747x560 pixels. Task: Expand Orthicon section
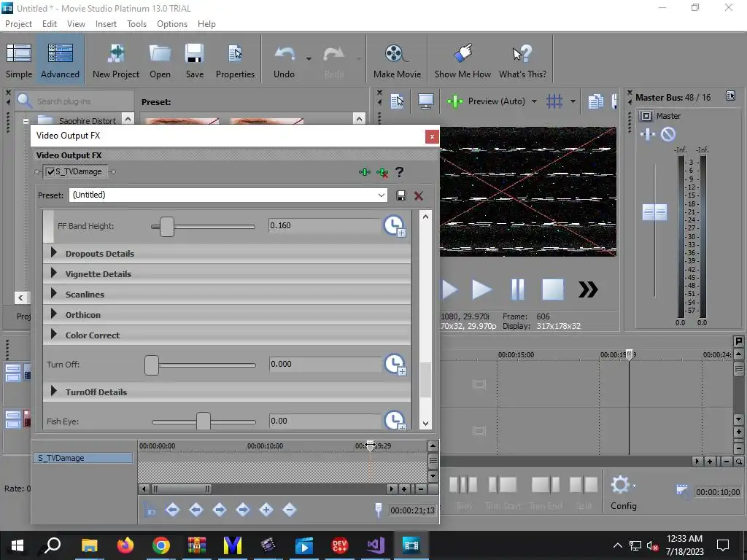click(x=54, y=314)
